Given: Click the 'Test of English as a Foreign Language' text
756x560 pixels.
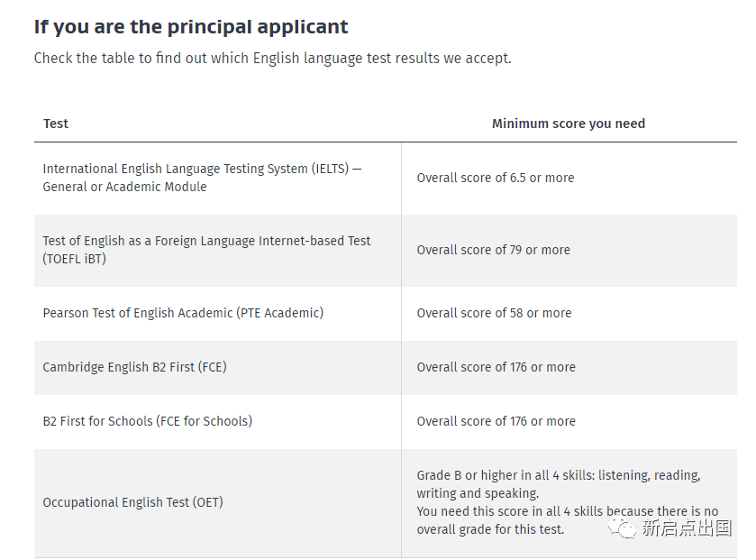Looking at the screenshot, I should [x=206, y=241].
